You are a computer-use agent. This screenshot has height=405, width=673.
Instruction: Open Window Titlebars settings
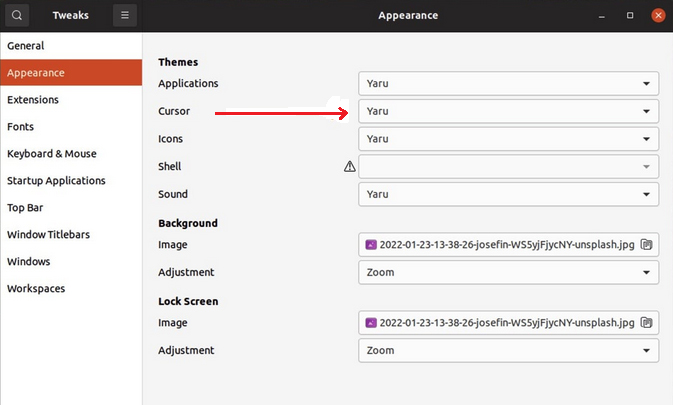pos(71,235)
